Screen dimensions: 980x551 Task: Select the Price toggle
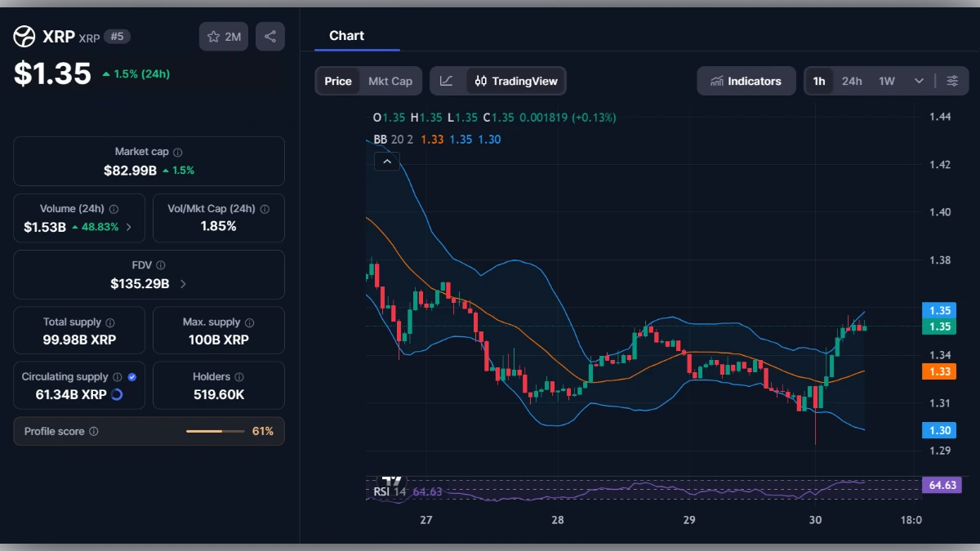338,81
